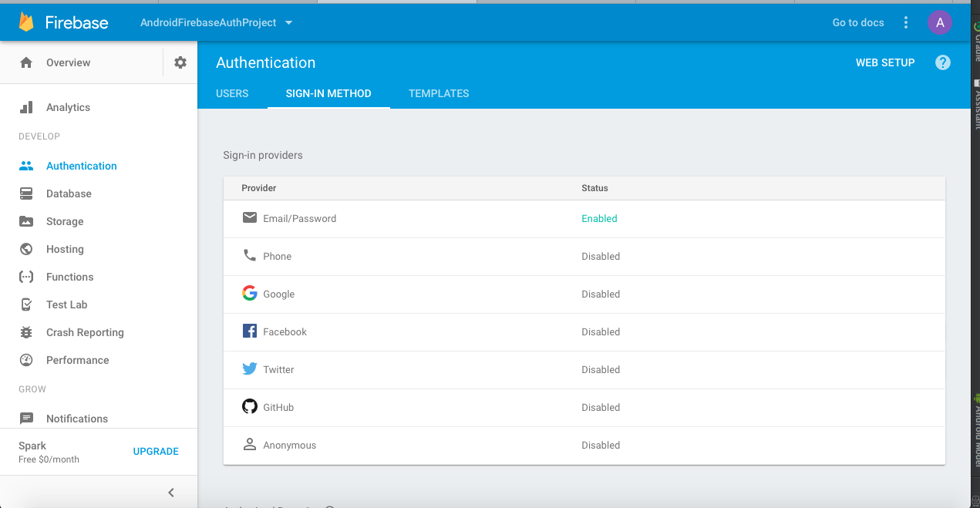Click the Analytics bar chart icon
The height and width of the screenshot is (508, 980).
point(26,107)
